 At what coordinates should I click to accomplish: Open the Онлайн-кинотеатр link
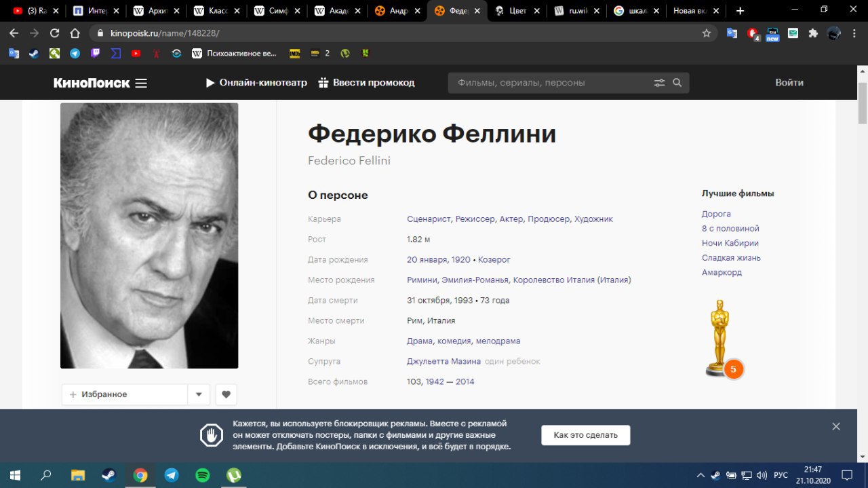pos(256,83)
